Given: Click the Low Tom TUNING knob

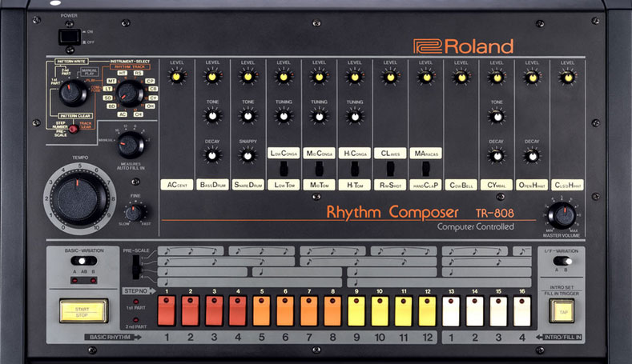Looking at the screenshot, I should coord(284,116).
